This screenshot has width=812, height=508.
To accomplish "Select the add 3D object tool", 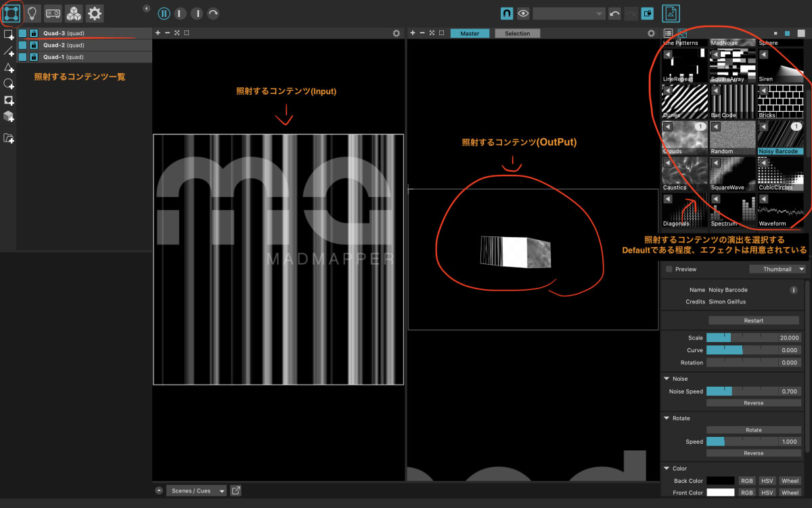I will click(x=8, y=117).
